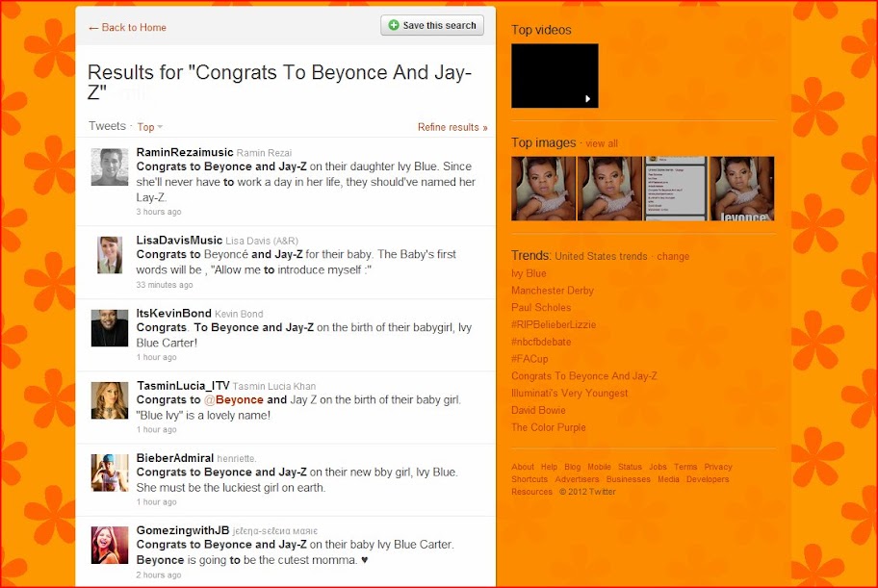
Task: Open the trends list screenshot thumbnail
Action: (x=675, y=189)
